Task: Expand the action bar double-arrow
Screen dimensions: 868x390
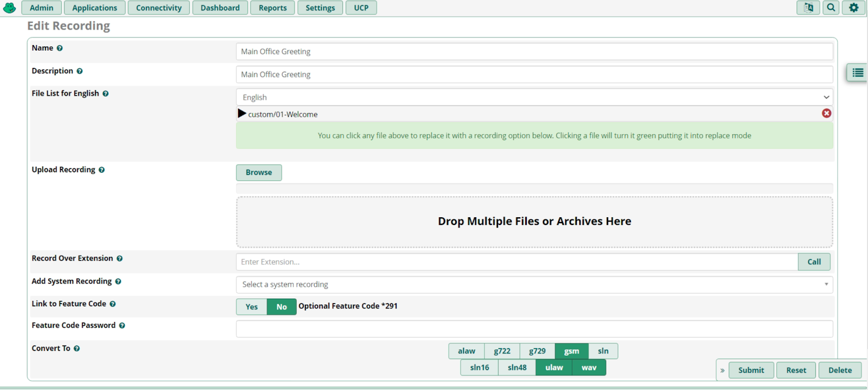Action: click(x=723, y=370)
